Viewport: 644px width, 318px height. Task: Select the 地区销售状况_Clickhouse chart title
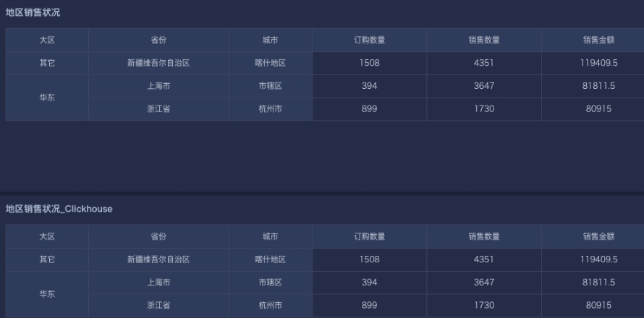click(59, 209)
